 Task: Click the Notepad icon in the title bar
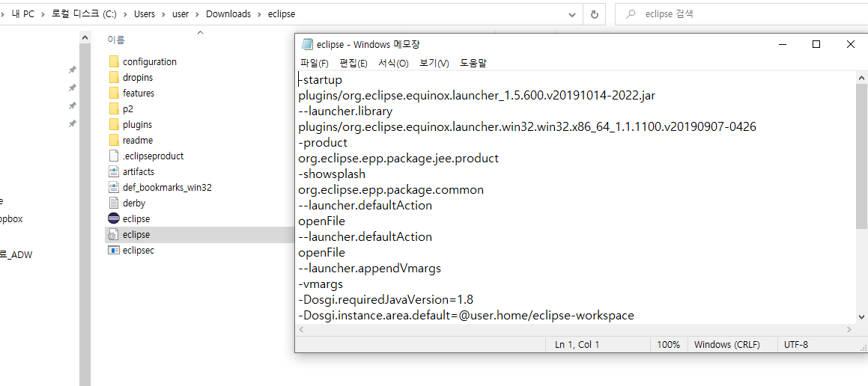click(x=306, y=44)
